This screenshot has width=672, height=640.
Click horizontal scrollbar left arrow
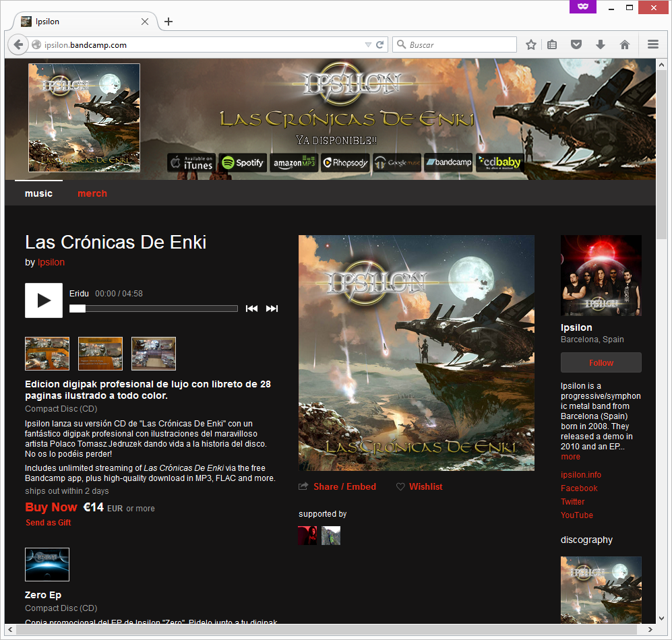click(10, 630)
